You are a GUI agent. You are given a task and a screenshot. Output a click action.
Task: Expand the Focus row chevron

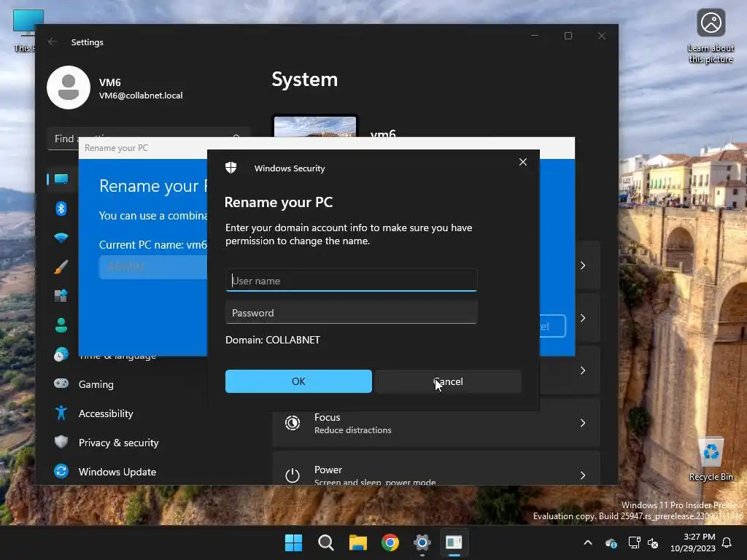(583, 423)
